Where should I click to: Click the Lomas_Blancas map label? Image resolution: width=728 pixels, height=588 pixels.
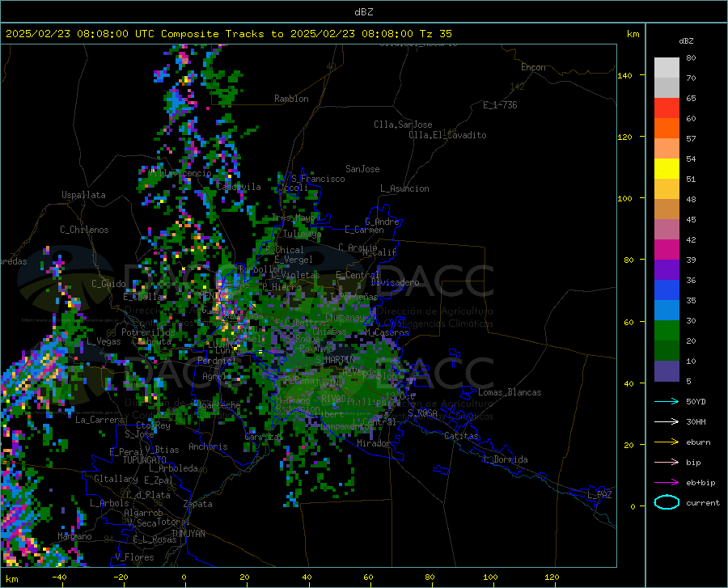510,392
